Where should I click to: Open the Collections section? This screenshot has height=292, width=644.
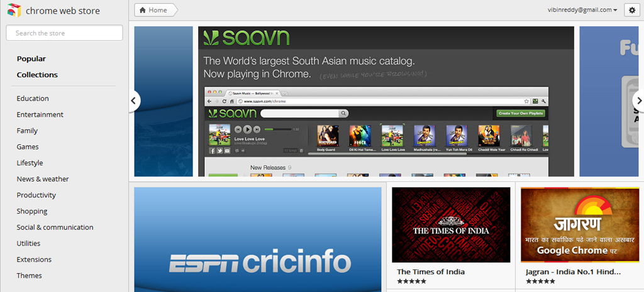tap(37, 75)
